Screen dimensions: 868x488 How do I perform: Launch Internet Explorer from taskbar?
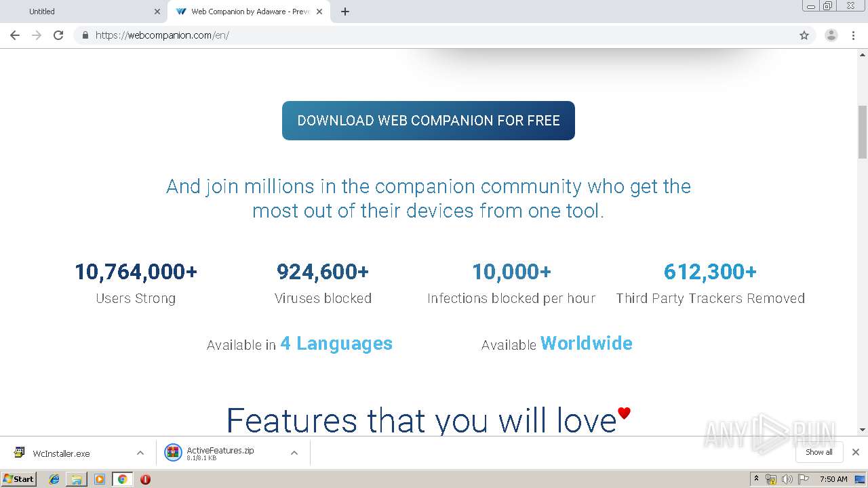tap(54, 479)
